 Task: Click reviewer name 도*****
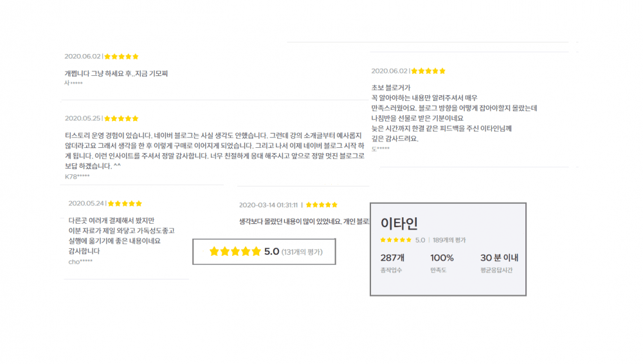click(381, 149)
